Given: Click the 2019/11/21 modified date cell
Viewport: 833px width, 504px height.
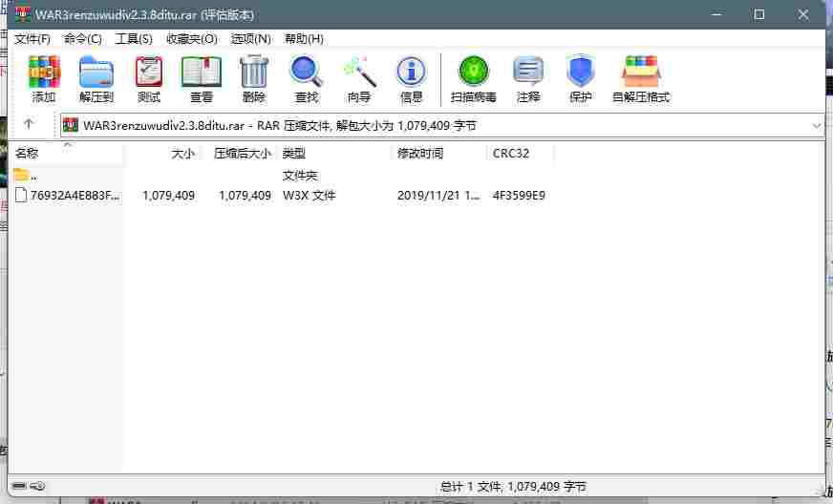Looking at the screenshot, I should [438, 196].
